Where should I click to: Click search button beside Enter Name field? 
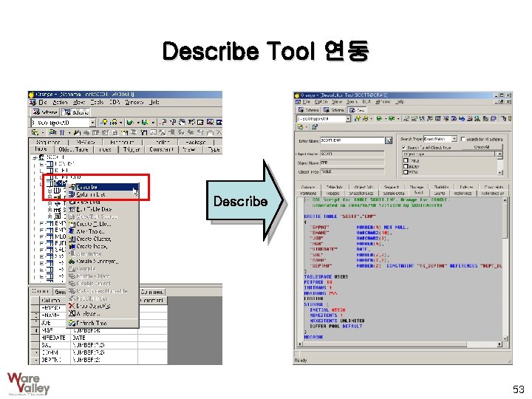[389, 140]
